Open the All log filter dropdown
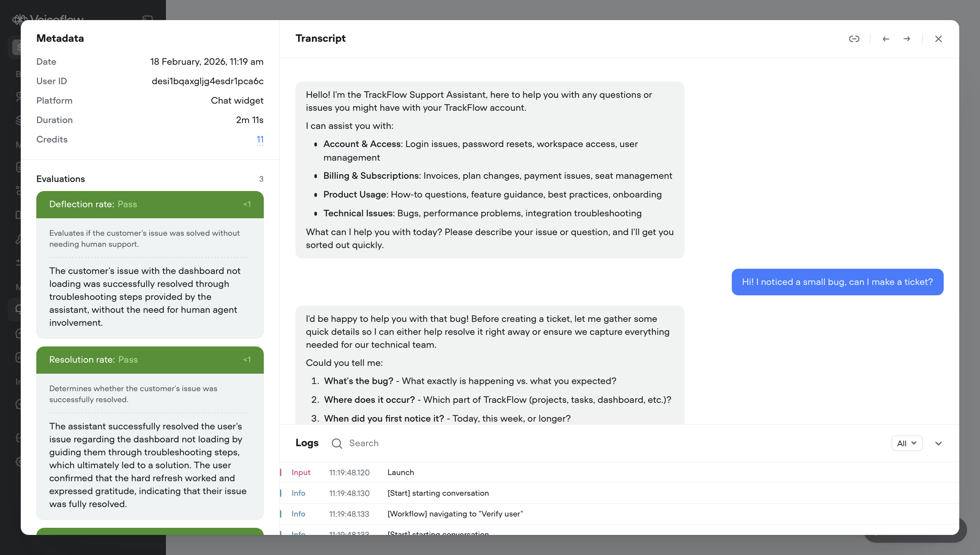The height and width of the screenshot is (555, 980). (907, 443)
